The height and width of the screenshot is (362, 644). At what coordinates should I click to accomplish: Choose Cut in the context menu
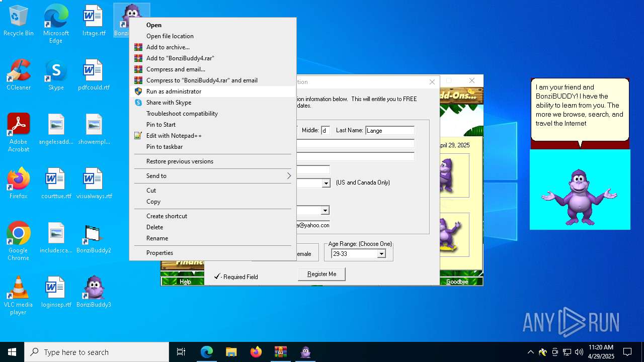pyautogui.click(x=212, y=191)
